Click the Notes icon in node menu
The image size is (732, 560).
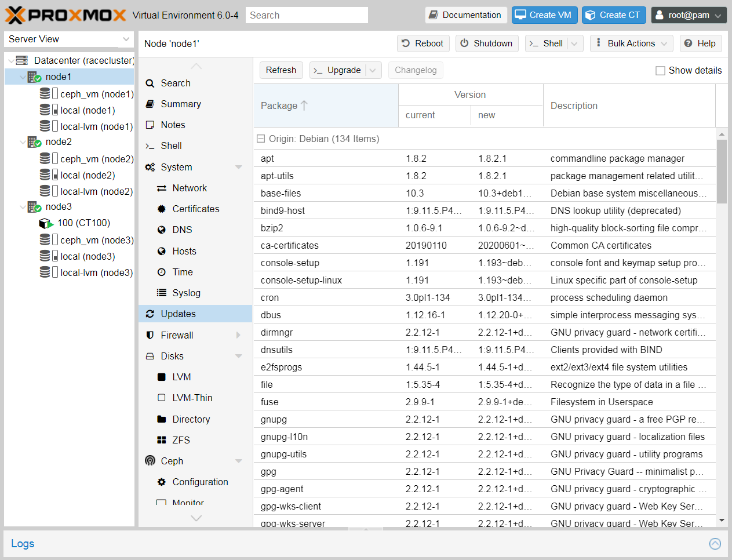[x=150, y=125]
